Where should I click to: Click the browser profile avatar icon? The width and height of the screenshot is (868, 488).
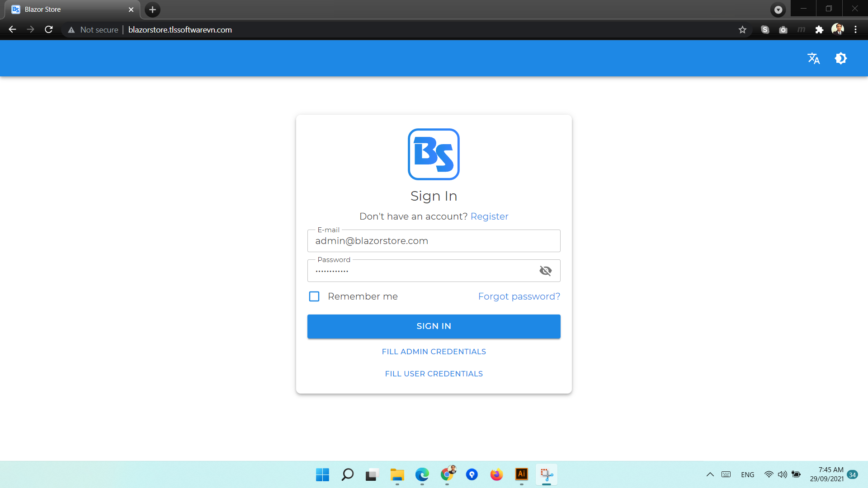tap(838, 29)
